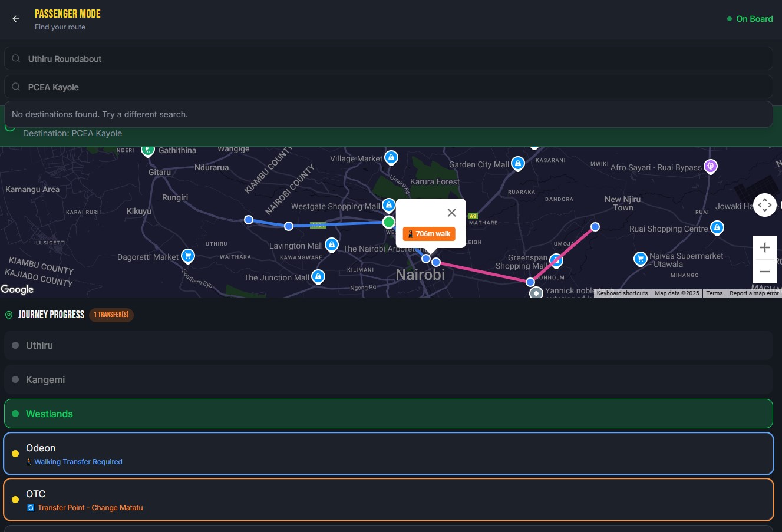
Task: Zoom out on the map
Action: coord(764,271)
